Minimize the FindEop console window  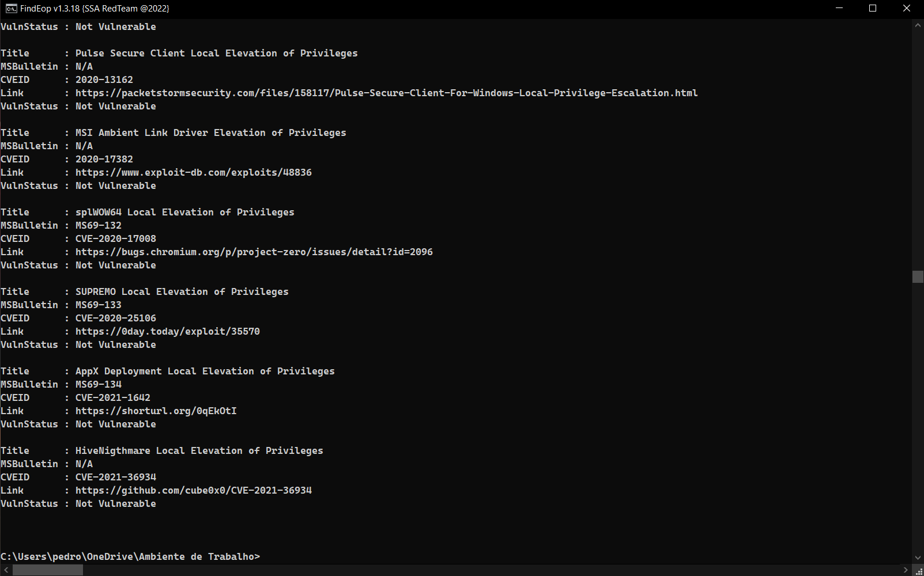tap(839, 8)
